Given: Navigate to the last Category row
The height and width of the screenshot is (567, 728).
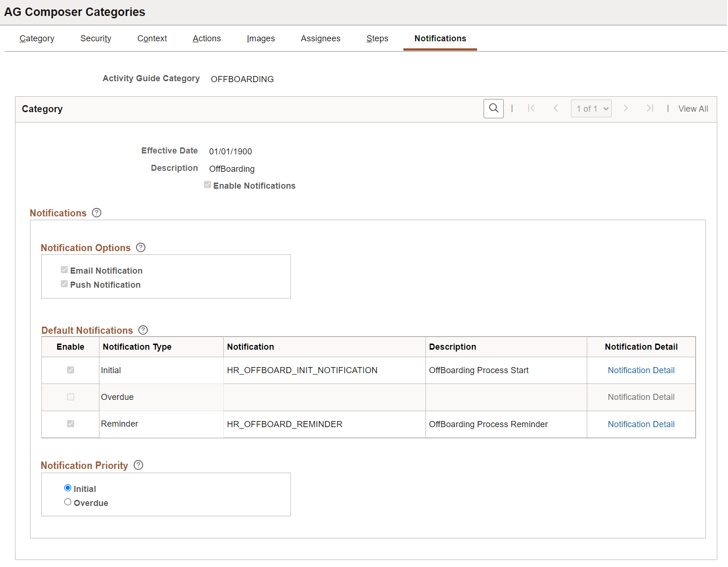Looking at the screenshot, I should pyautogui.click(x=650, y=108).
